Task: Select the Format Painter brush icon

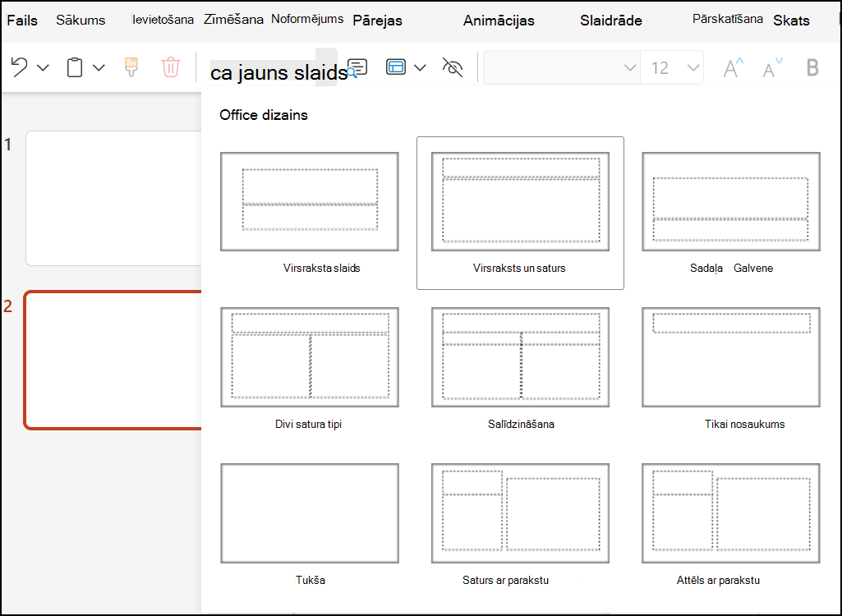Action: coord(131,67)
